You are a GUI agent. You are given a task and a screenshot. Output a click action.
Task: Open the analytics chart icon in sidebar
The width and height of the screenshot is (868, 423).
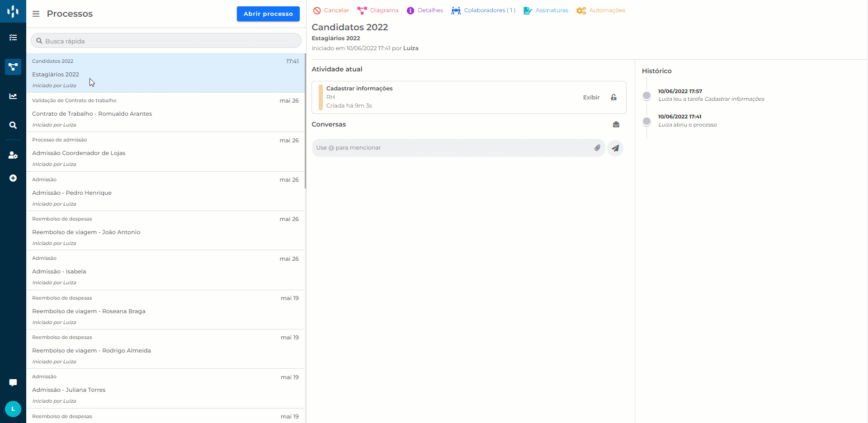(x=13, y=96)
